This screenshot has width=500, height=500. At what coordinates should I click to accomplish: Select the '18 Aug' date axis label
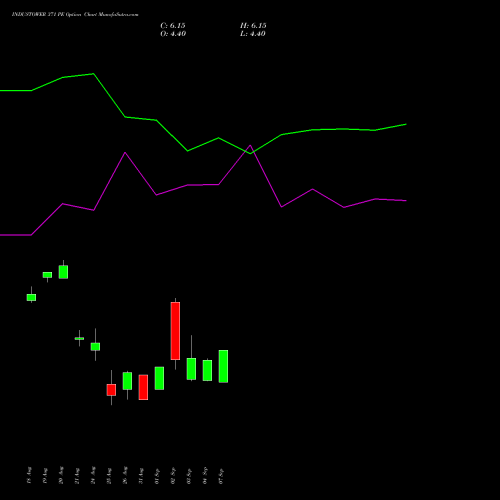click(x=29, y=475)
